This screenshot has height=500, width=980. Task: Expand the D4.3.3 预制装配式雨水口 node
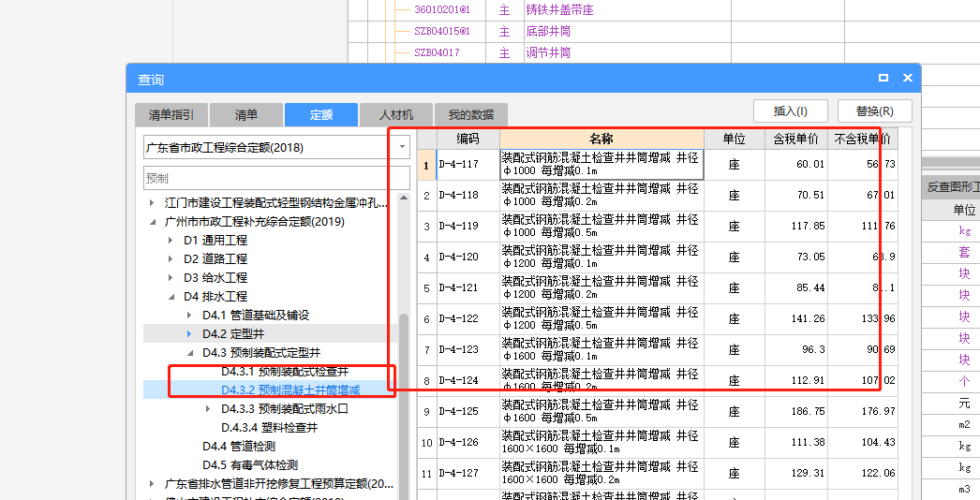pyautogui.click(x=208, y=409)
